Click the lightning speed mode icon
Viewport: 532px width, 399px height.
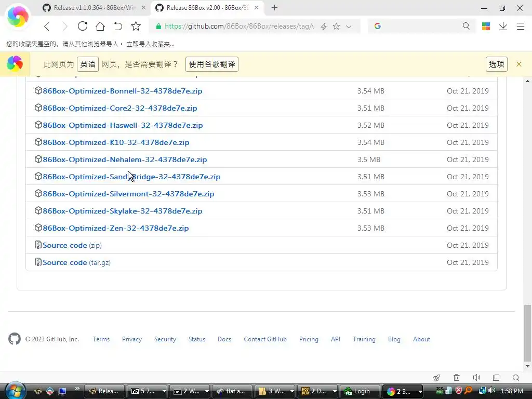point(324,26)
